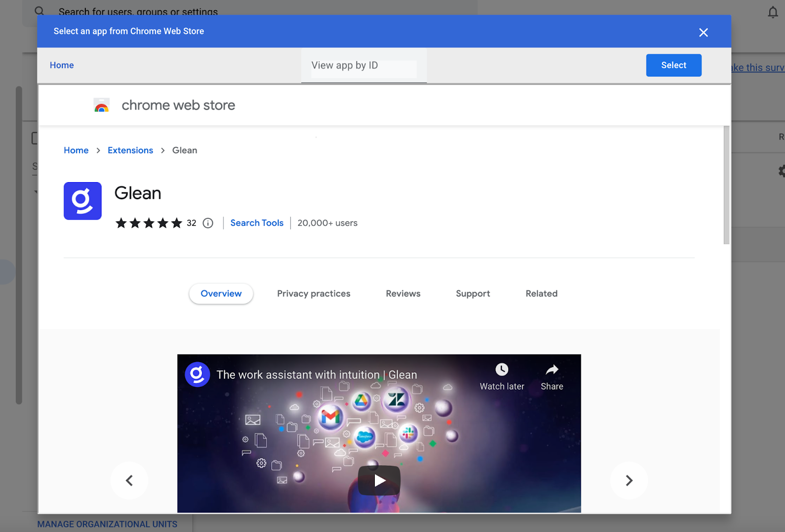
Task: Open the ratings info icon
Action: tap(208, 223)
